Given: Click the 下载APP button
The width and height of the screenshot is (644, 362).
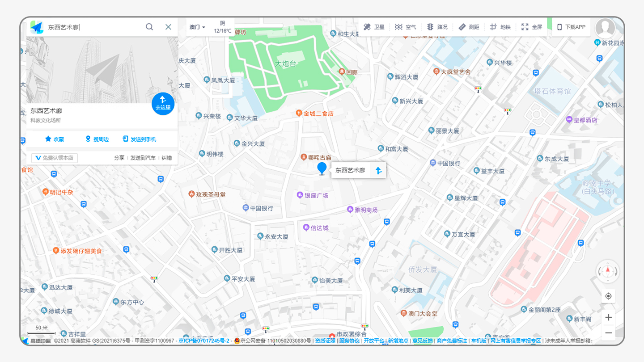Looking at the screenshot, I should [x=571, y=27].
